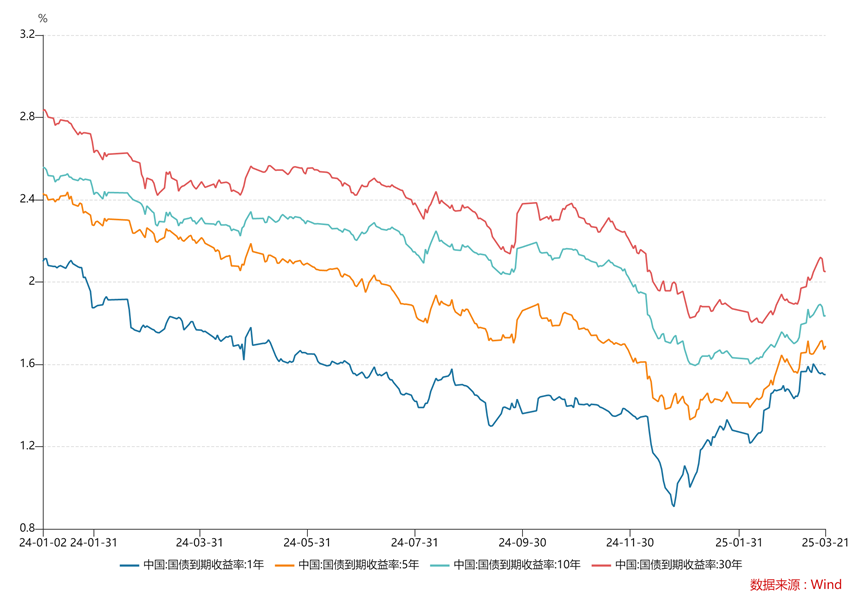Click the 24-11-30 x-axis date label

point(630,542)
